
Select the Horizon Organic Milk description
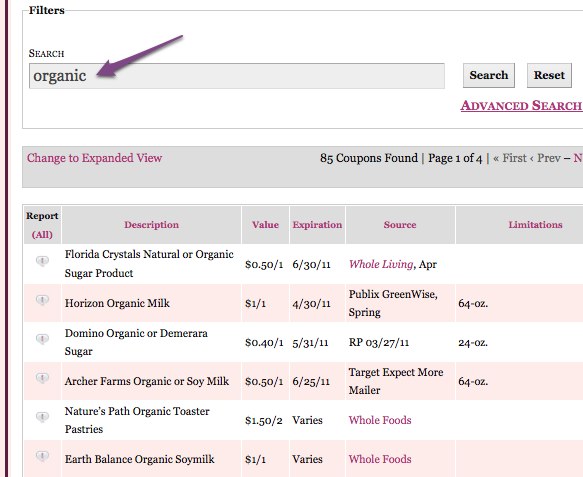tap(117, 303)
